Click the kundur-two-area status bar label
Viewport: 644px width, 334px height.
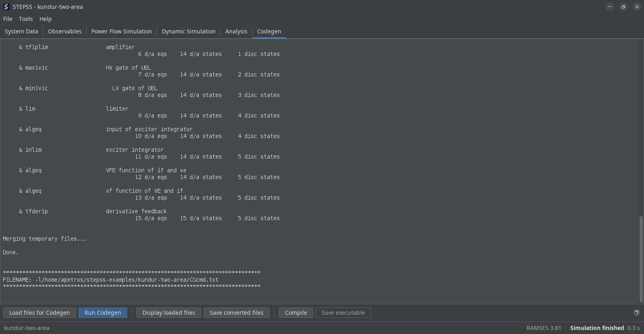27,328
